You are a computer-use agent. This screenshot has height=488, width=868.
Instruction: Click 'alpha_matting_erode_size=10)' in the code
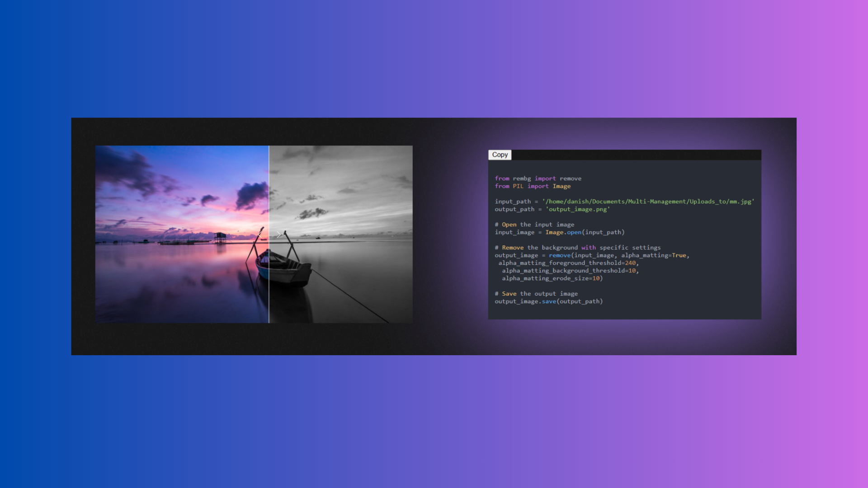coord(552,278)
